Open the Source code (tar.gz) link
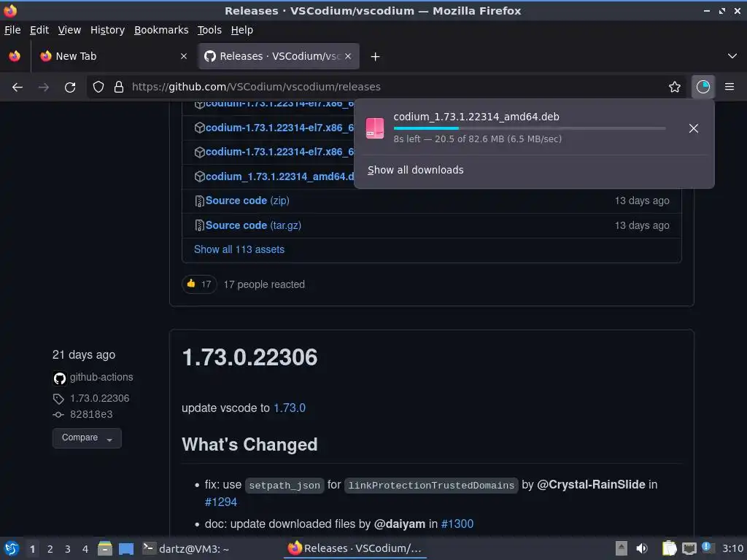This screenshot has width=747, height=560. (x=253, y=225)
